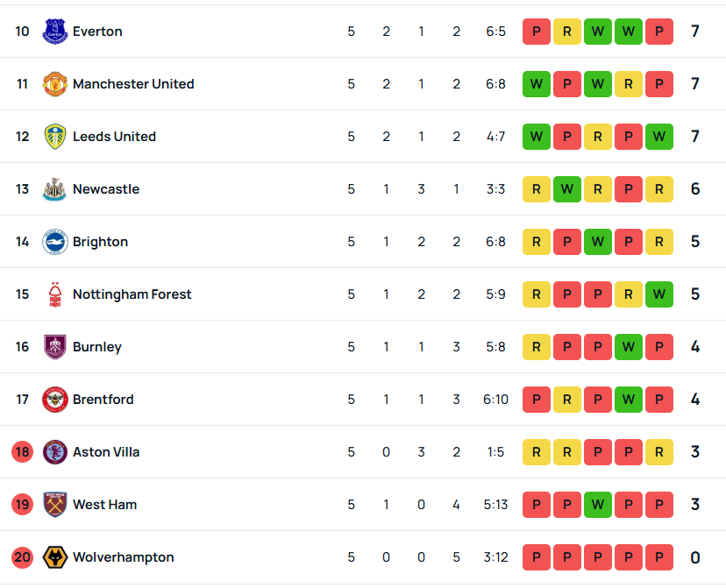
Task: Click Leeds United's yellow R form badge
Action: [x=598, y=137]
